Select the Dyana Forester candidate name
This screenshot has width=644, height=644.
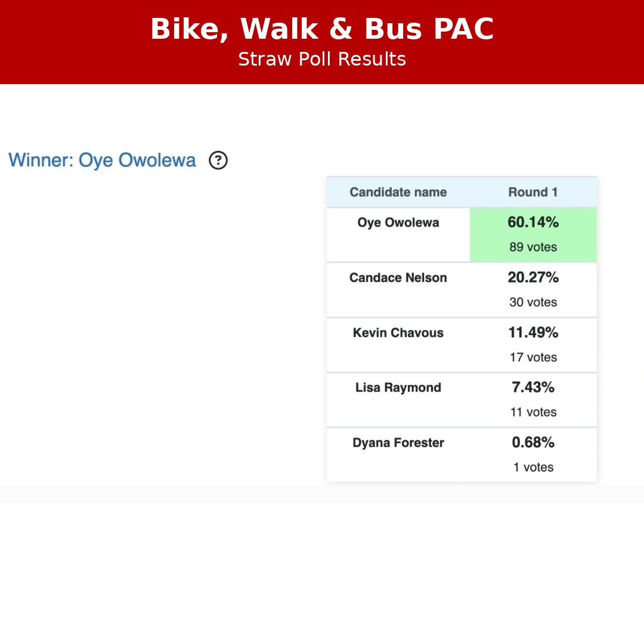[x=398, y=442]
